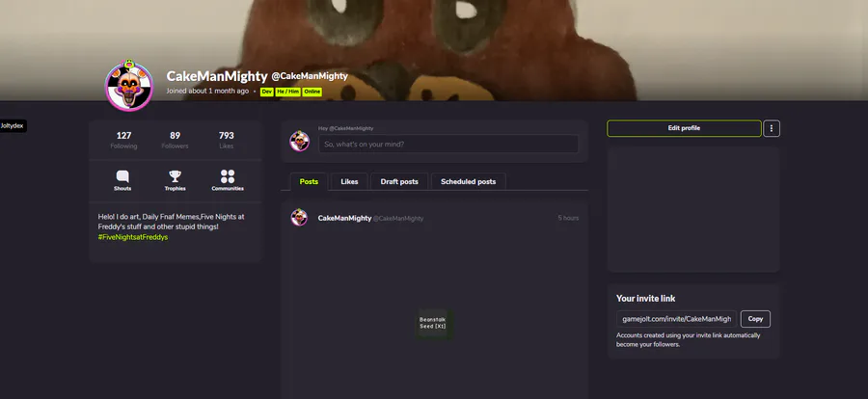Click the Online status badge
The height and width of the screenshot is (399, 868).
coord(312,92)
